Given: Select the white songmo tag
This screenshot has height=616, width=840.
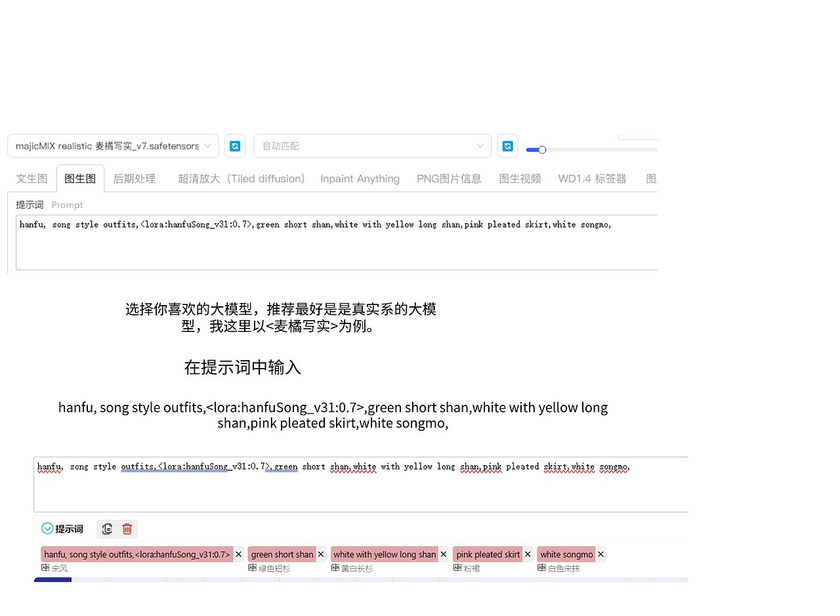Looking at the screenshot, I should [566, 554].
